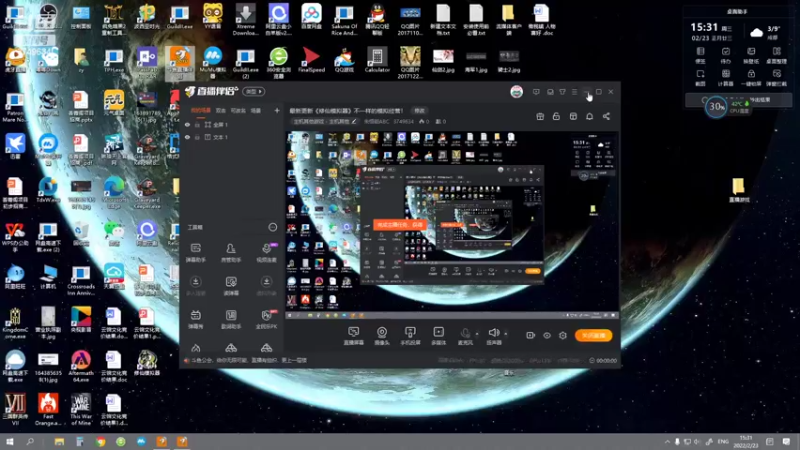The height and width of the screenshot is (450, 800).
Task: Toggle the recording camera icon in the bottom bar
Action: pyautogui.click(x=530, y=335)
